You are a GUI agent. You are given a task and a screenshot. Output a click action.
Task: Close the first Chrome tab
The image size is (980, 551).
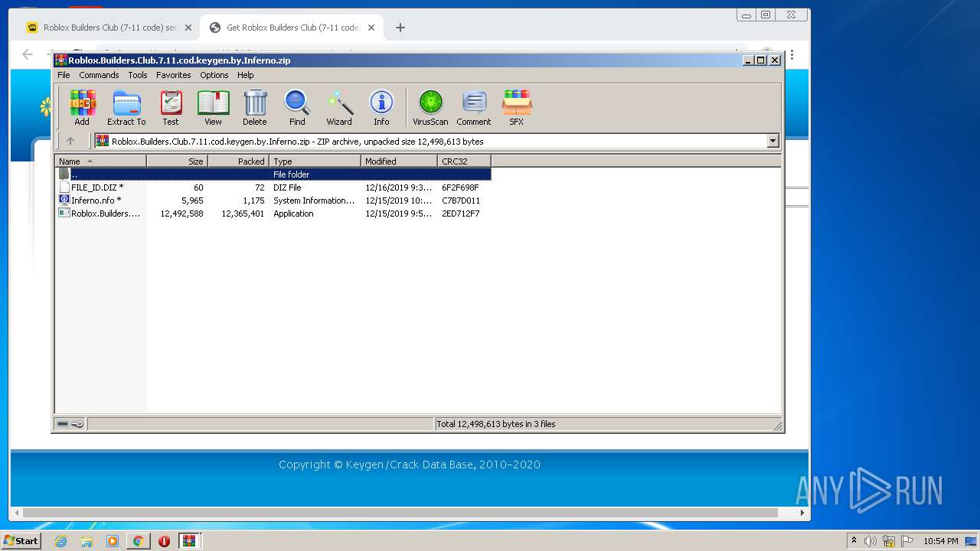click(x=188, y=28)
